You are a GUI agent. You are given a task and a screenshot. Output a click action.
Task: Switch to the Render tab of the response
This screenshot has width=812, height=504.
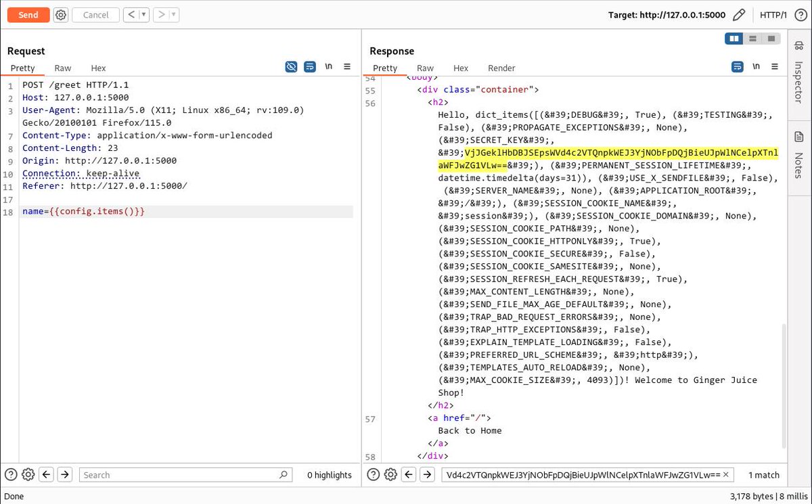[501, 68]
